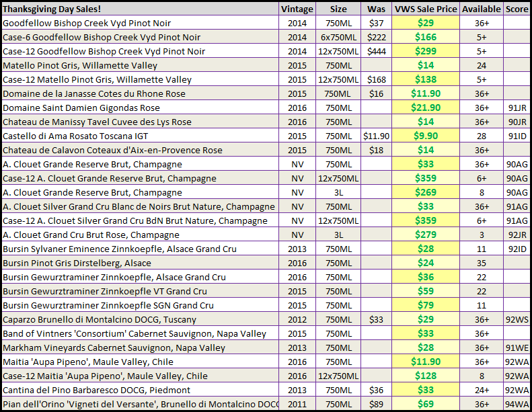This screenshot has height=412, width=532.
Task: Click the 35 available cell
Action: coord(482,263)
